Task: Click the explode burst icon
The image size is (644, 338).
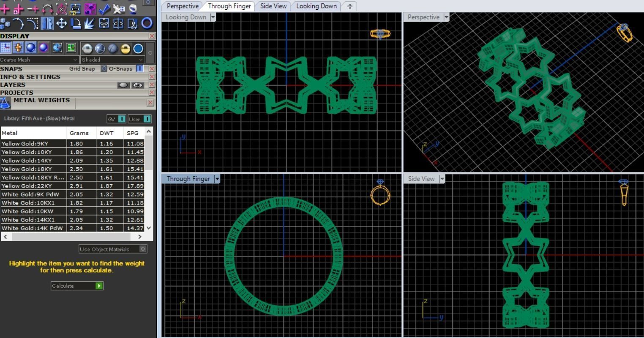Action: coord(90,23)
